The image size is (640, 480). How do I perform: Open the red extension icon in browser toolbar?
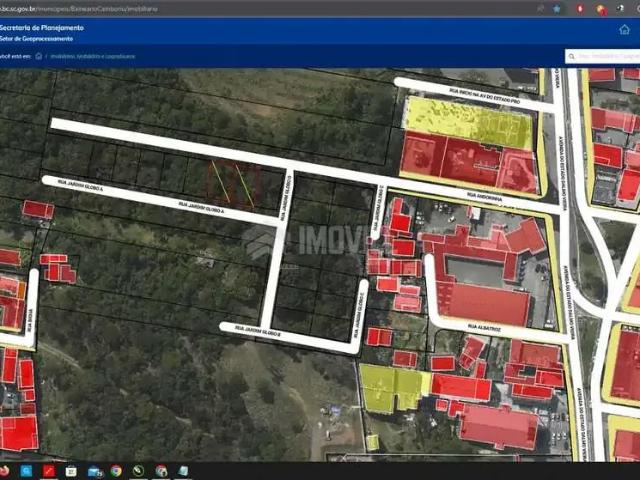tap(580, 9)
